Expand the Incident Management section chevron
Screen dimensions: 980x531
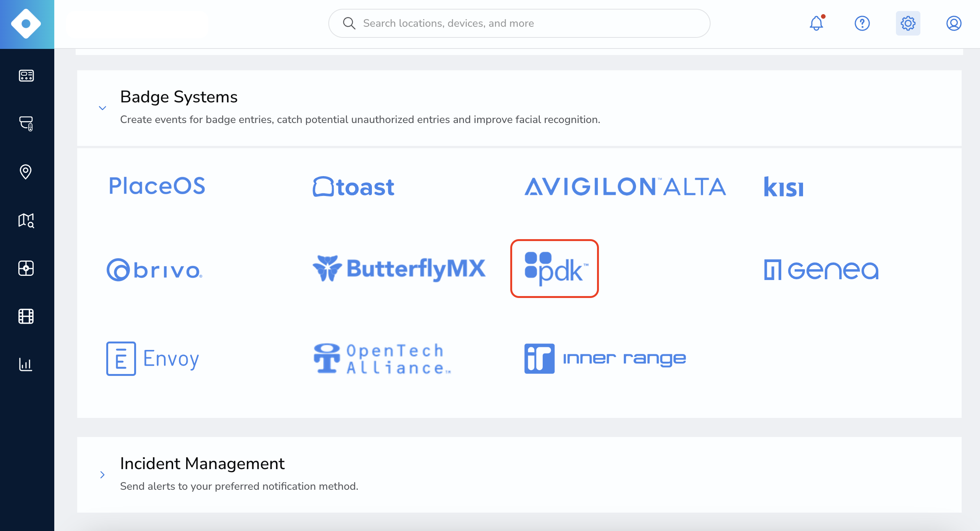click(x=102, y=475)
